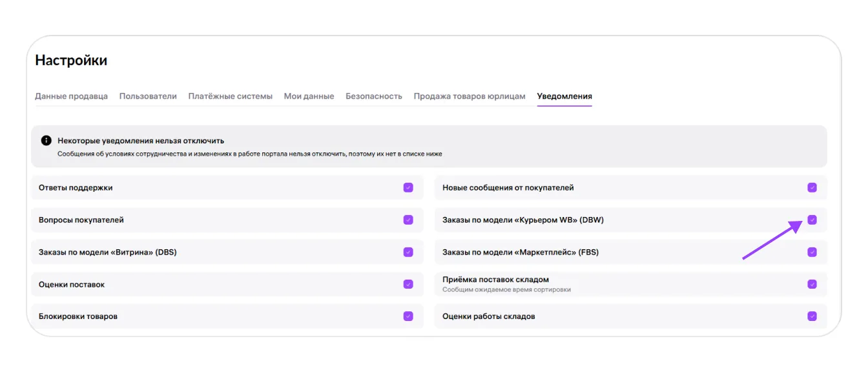868x372 pixels.
Task: Uncheck the Оценки поставок checkbox
Action: [x=408, y=284]
